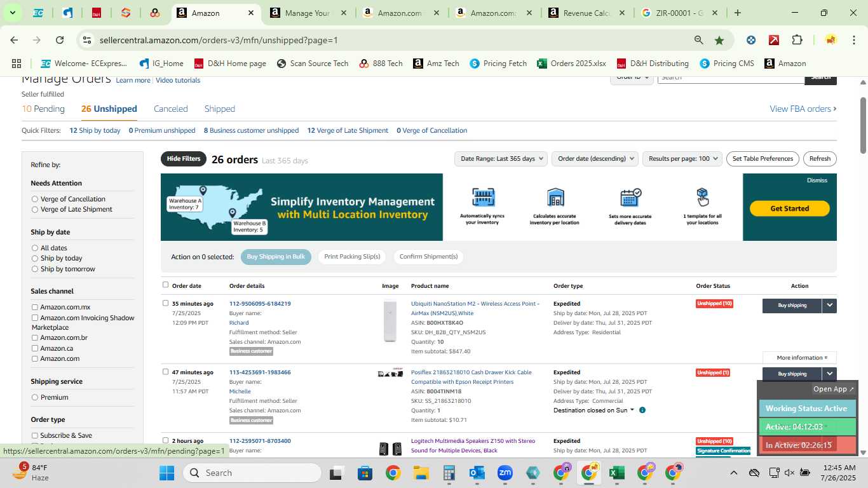Click the Refresh orders button
The width and height of the screenshot is (868, 488).
click(820, 159)
